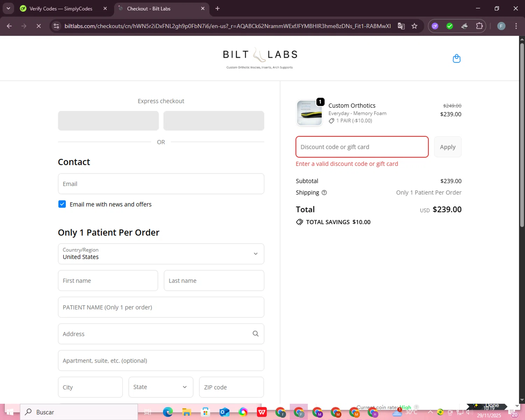Image resolution: width=525 pixels, height=420 pixels.
Task: Expand the Country/Region dropdown
Action: pyautogui.click(x=161, y=254)
